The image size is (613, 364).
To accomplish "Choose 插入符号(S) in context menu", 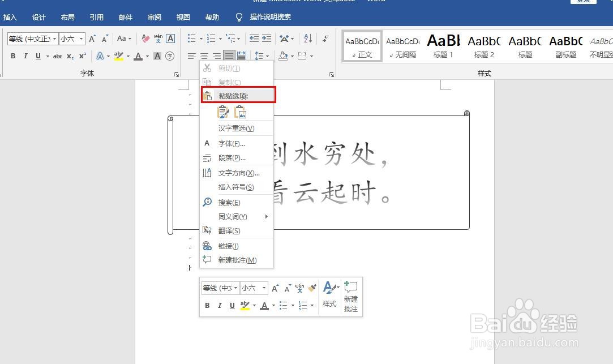I will tap(237, 187).
